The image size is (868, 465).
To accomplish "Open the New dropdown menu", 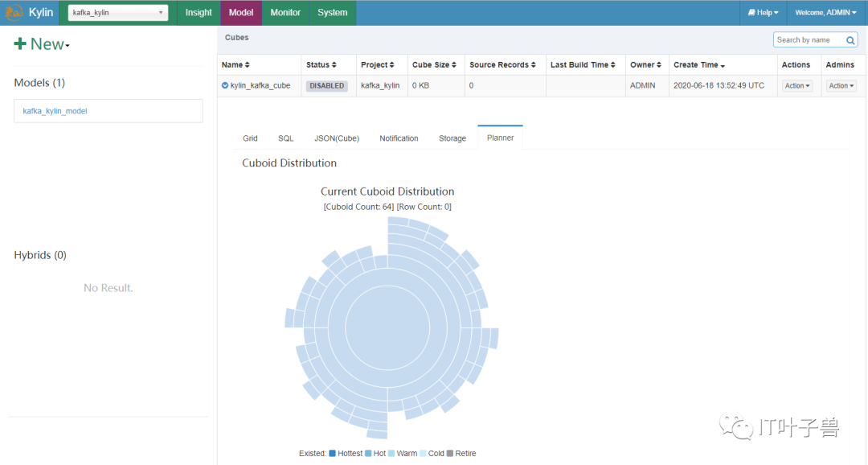I will (42, 43).
